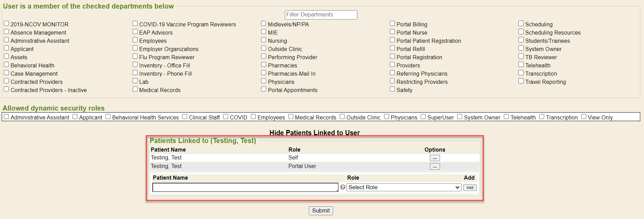Viewport: 644px width, 219px height.
Task: Open the Select Role dropdown
Action: (x=403, y=188)
